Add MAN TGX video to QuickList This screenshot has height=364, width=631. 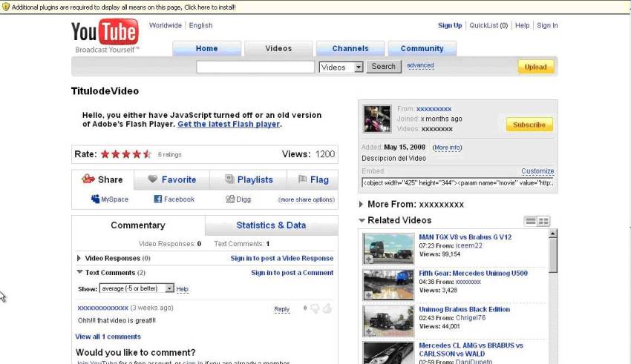point(369,259)
